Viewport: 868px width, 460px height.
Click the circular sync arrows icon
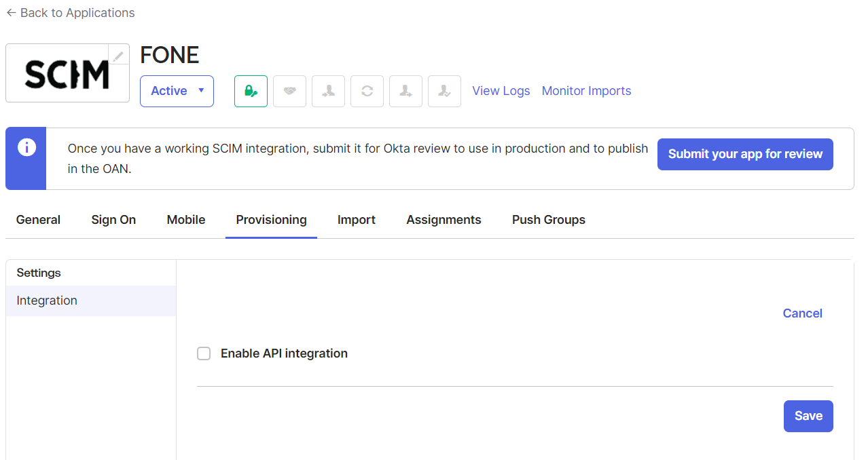click(x=367, y=91)
